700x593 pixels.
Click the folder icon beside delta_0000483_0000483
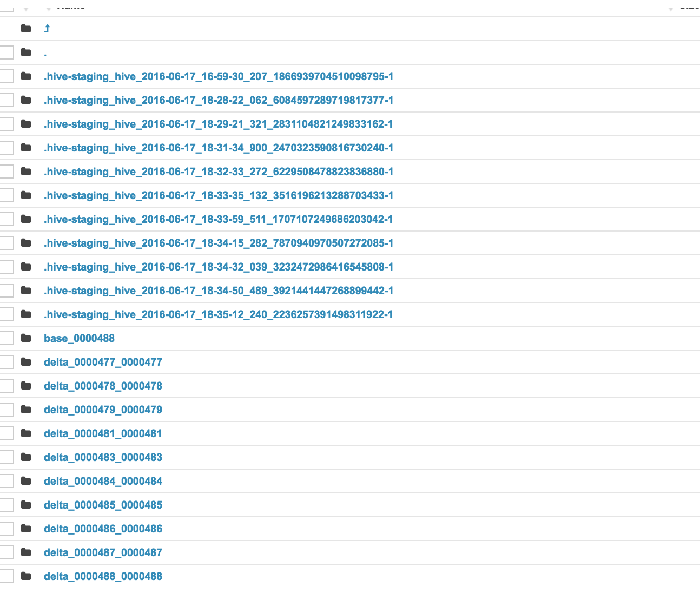[x=26, y=457]
